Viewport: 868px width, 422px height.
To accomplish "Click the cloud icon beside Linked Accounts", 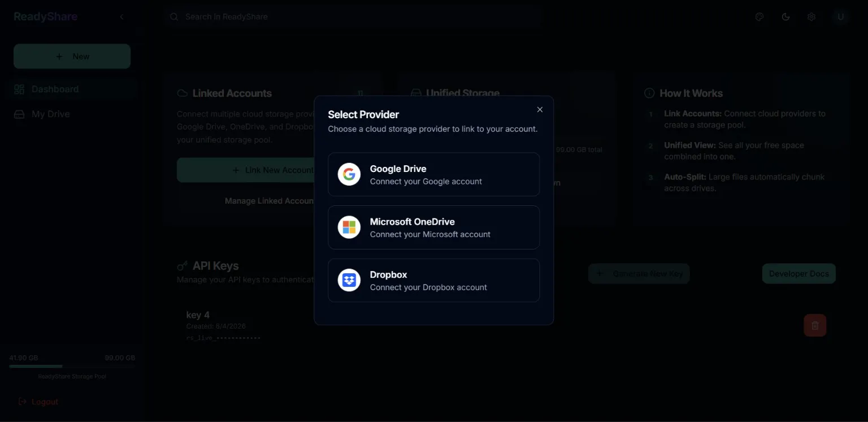I will click(183, 93).
